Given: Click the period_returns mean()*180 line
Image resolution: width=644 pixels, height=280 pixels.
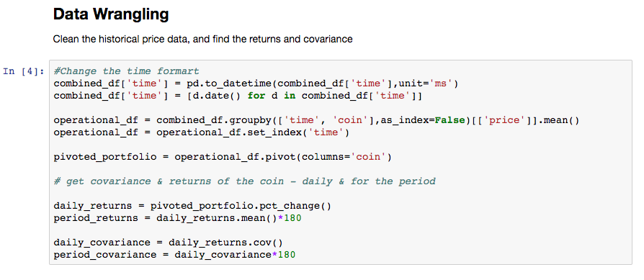Looking at the screenshot, I should tap(177, 218).
